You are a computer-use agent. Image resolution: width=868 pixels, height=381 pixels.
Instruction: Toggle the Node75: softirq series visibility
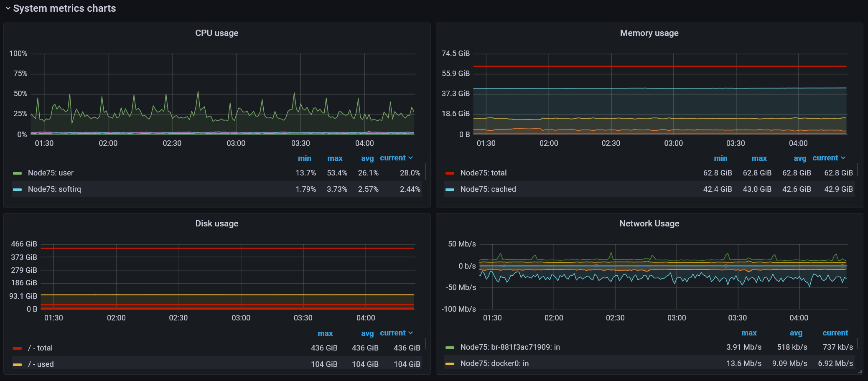click(x=54, y=189)
